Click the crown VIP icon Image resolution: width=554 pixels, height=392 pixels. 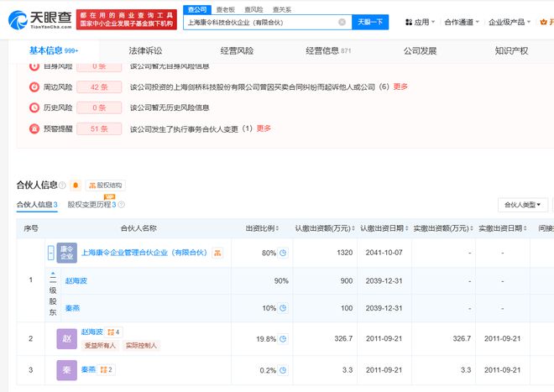click(x=543, y=23)
